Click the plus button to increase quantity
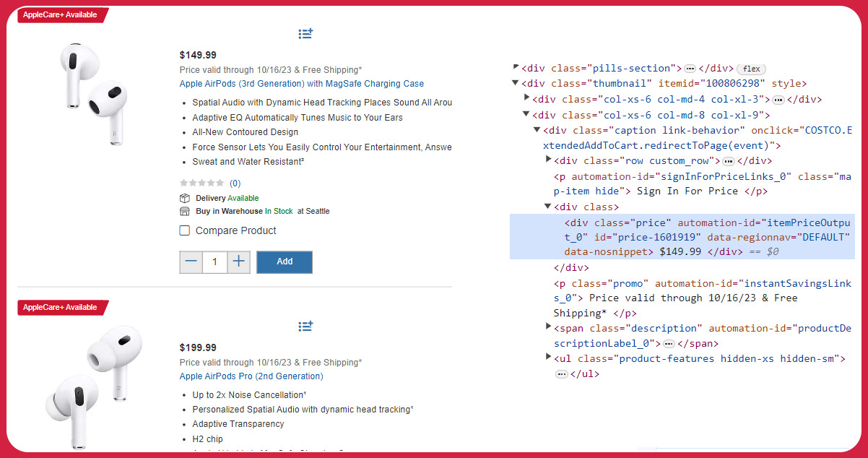 tap(238, 262)
